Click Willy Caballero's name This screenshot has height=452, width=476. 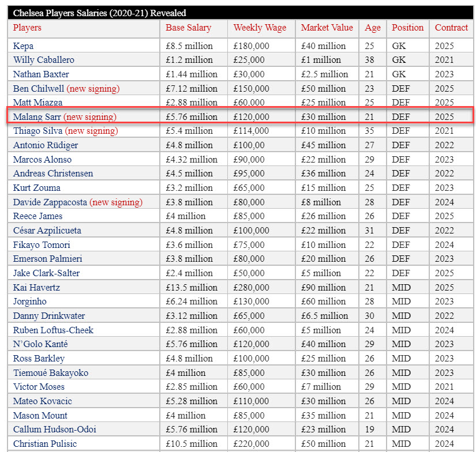click(x=43, y=60)
